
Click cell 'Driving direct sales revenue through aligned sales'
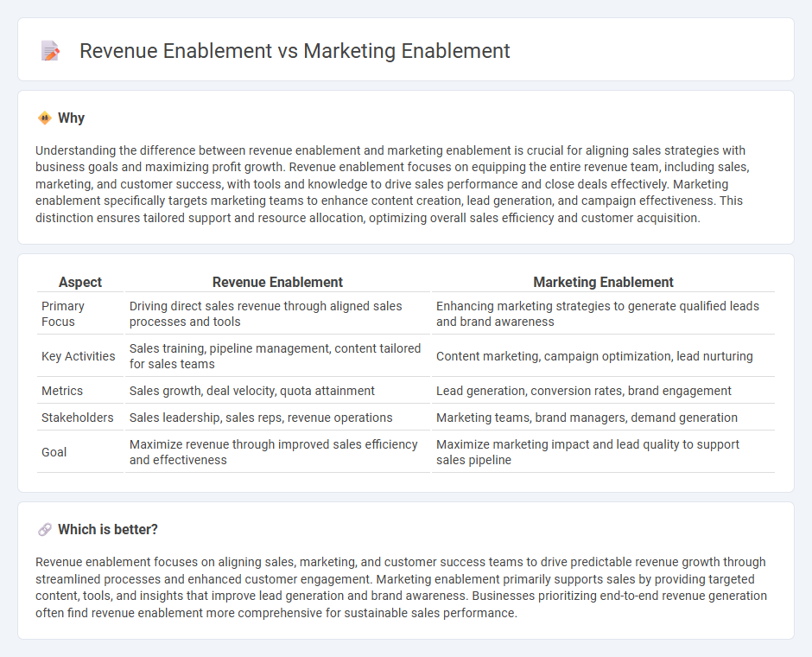277,314
